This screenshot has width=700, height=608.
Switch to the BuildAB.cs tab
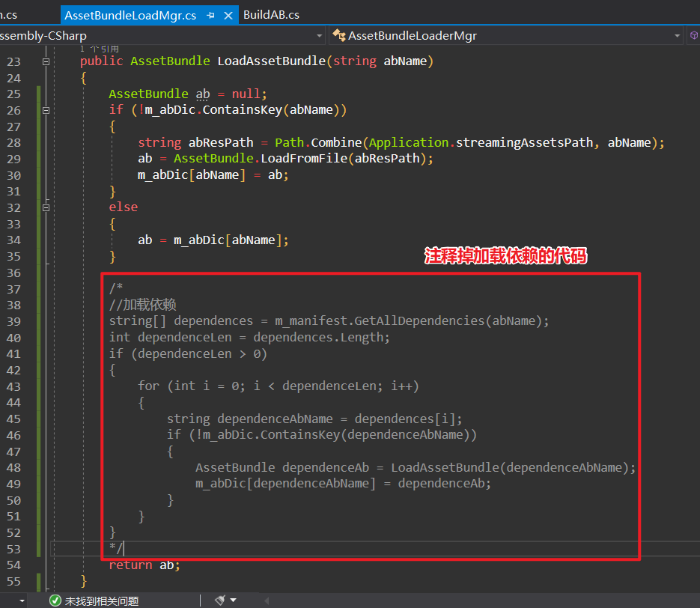pyautogui.click(x=271, y=14)
